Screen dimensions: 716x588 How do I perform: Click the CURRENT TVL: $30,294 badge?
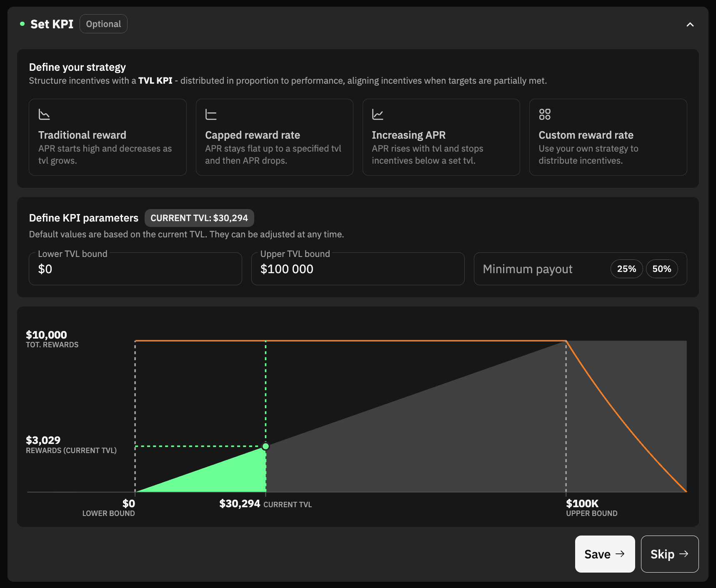click(x=199, y=218)
